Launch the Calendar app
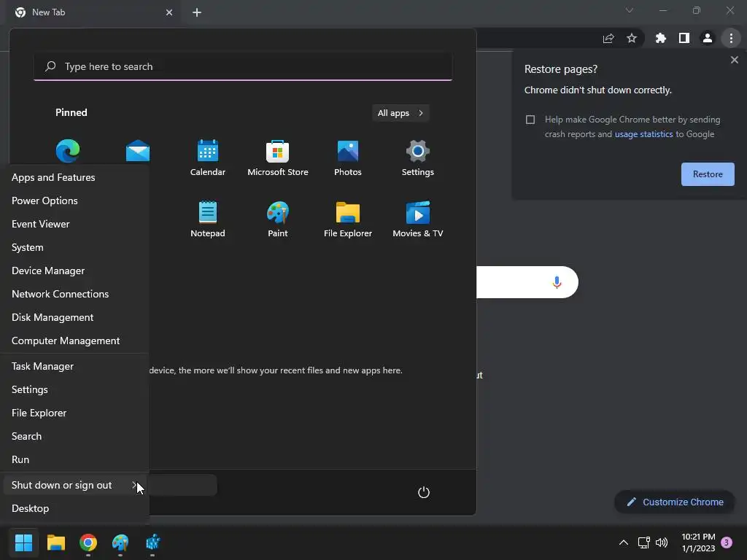This screenshot has height=560, width=747. (x=208, y=158)
